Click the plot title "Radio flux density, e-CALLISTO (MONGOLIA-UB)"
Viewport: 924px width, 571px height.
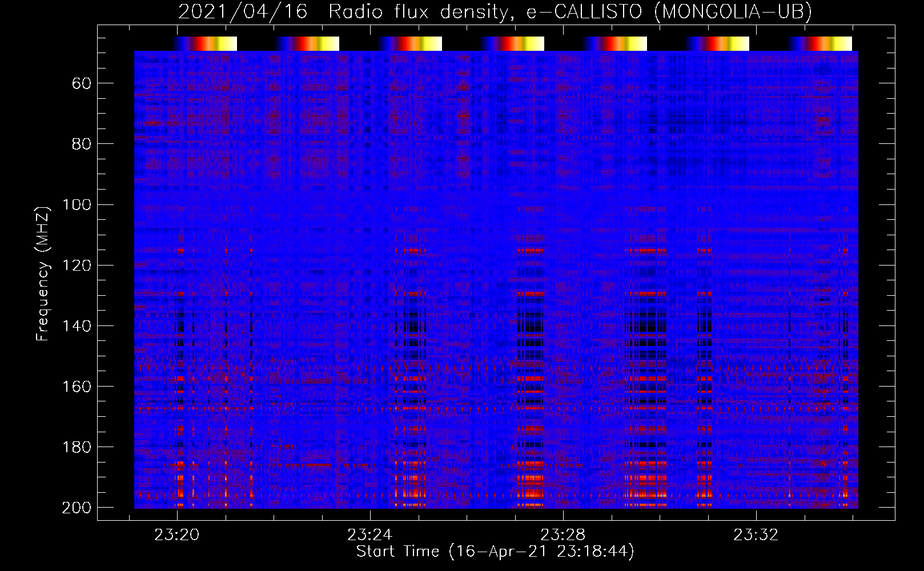pos(570,11)
